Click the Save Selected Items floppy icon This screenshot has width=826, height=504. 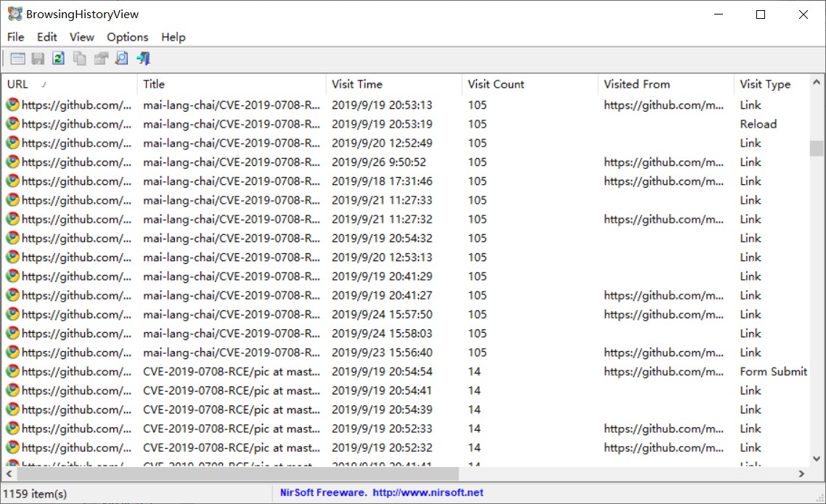(x=38, y=59)
